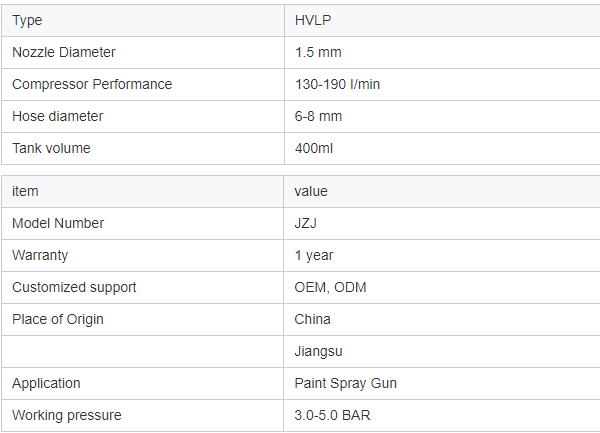The width and height of the screenshot is (600, 433).
Task: Click the 130-190 l/min value cell
Action: [x=337, y=84]
